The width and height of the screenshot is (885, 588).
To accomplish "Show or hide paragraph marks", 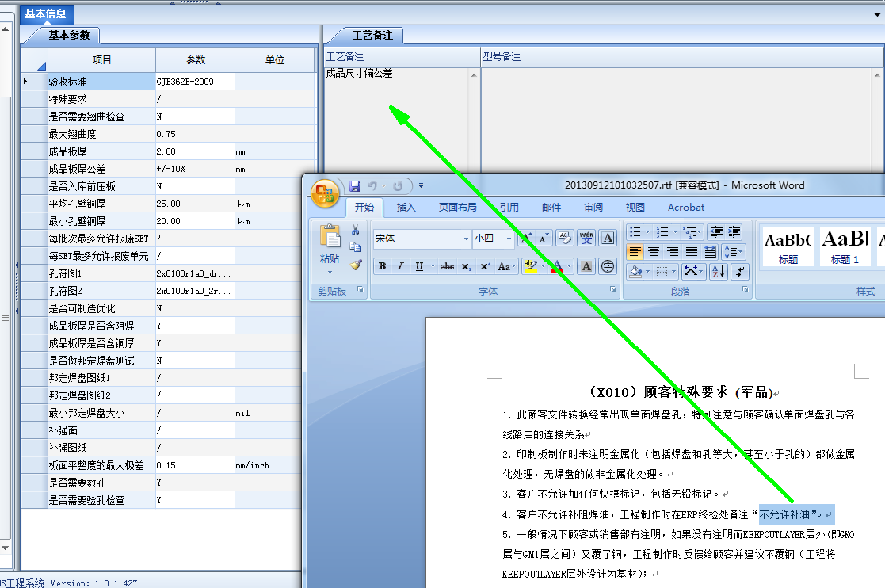I will (740, 272).
